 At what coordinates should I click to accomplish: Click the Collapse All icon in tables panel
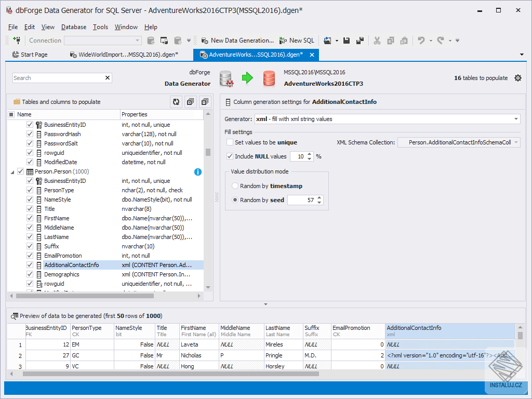pos(205,102)
